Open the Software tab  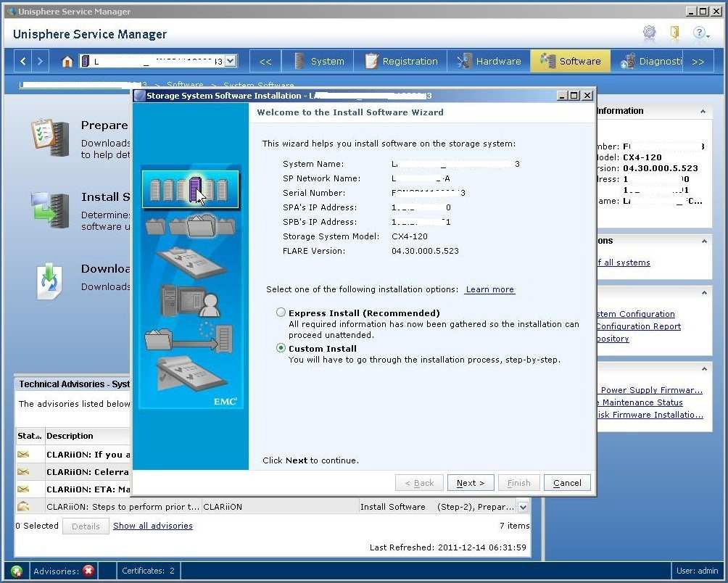coord(570,61)
